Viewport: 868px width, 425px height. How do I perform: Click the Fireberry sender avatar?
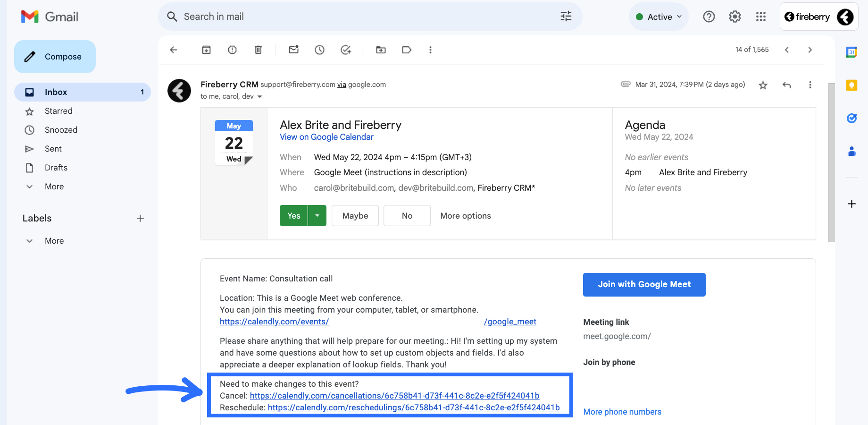179,91
